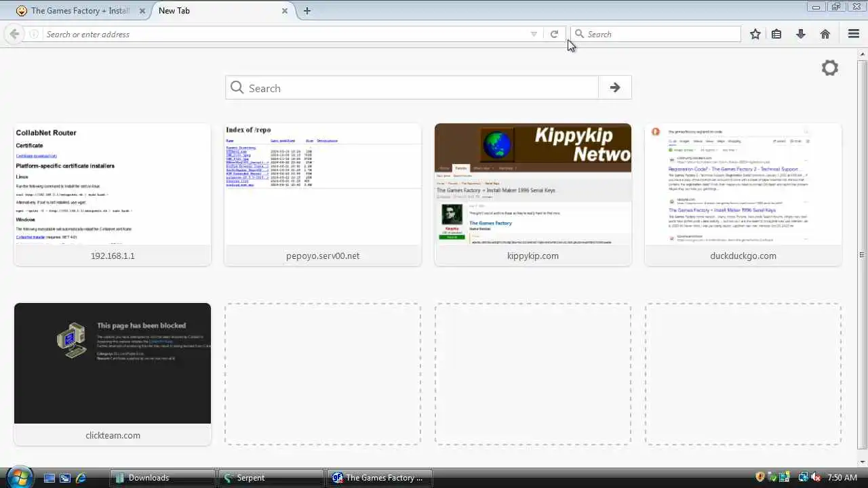Image resolution: width=868 pixels, height=488 pixels.
Task: Click the kippykip.com label
Action: pos(533,256)
